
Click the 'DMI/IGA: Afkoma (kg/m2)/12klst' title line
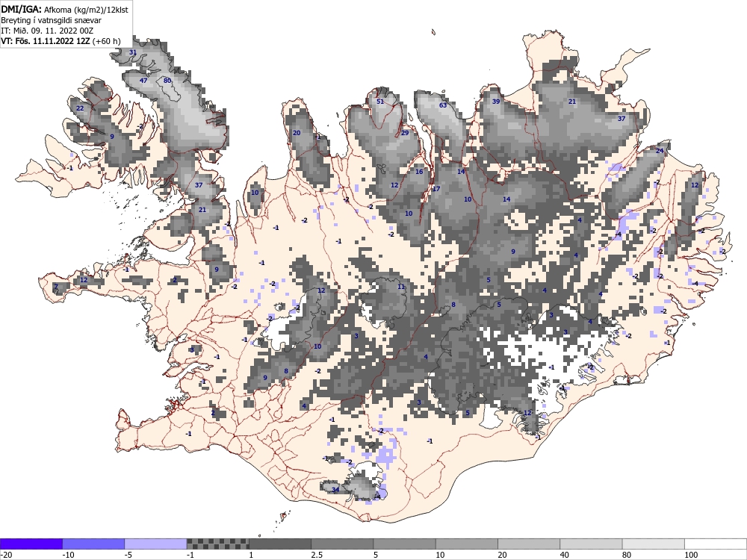click(65, 9)
